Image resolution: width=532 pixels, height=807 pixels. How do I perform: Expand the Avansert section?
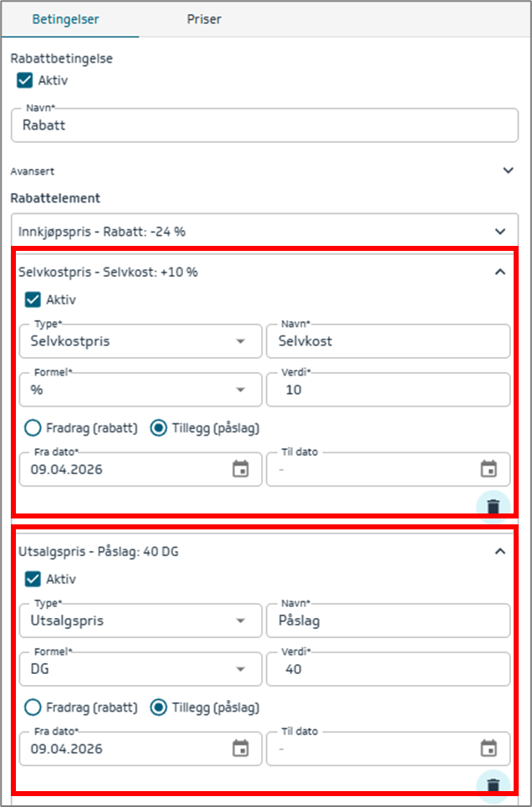point(508,171)
